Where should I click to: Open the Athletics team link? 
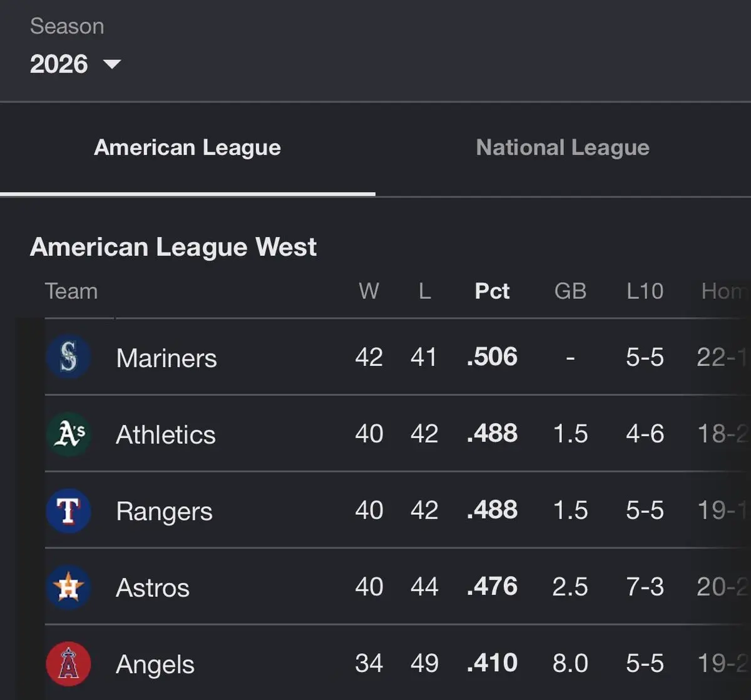pos(166,434)
